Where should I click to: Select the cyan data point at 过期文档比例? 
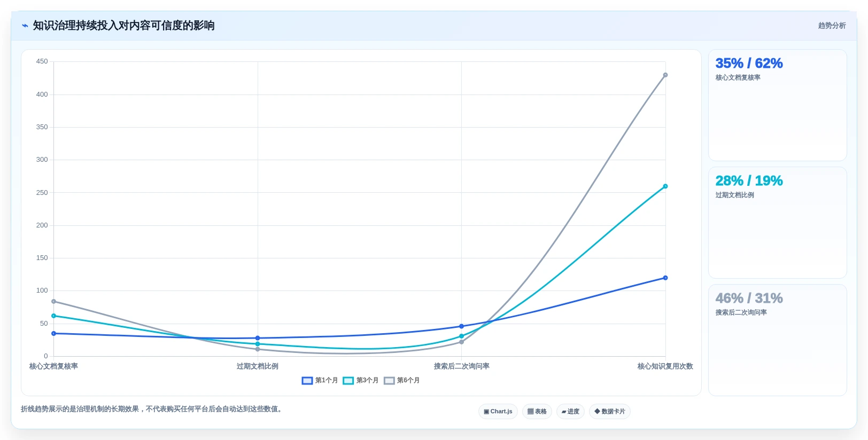tap(258, 344)
